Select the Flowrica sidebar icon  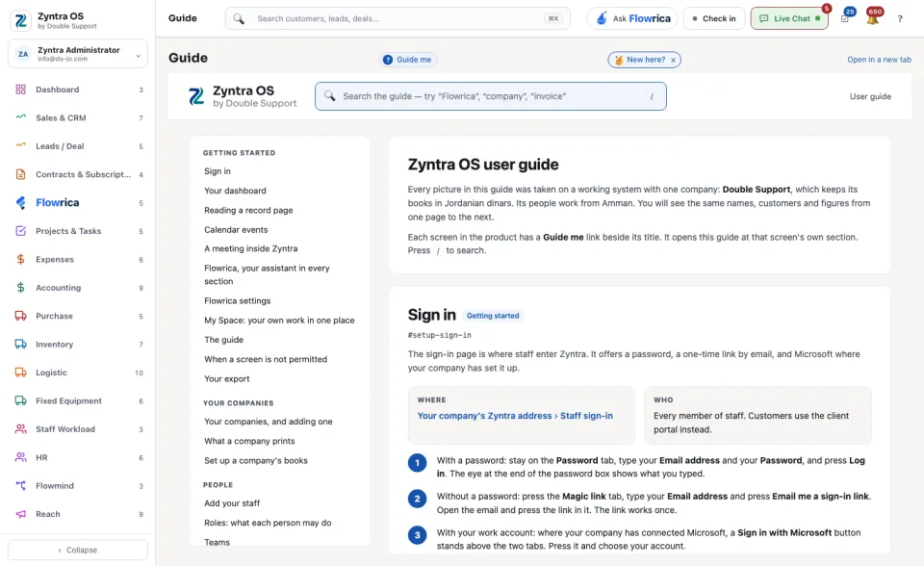(20, 202)
